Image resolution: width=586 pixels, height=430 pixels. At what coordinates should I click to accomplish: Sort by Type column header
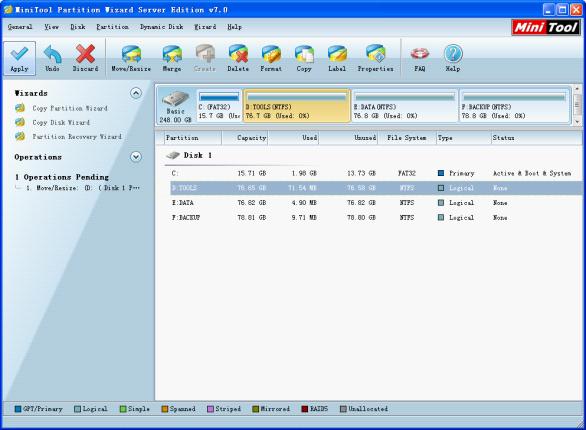pyautogui.click(x=463, y=138)
